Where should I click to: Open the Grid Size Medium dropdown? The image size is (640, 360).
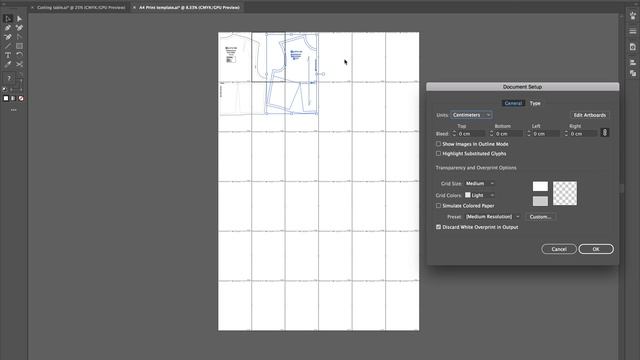(480, 184)
